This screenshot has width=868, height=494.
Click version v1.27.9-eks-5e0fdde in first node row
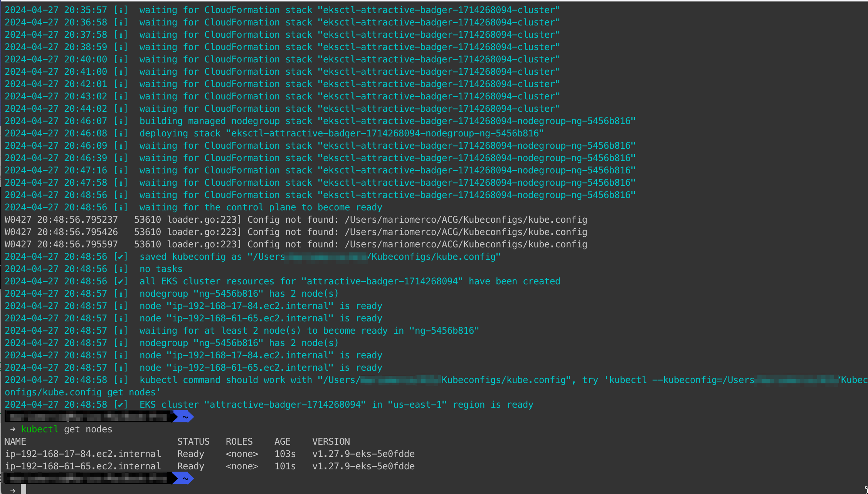tap(363, 454)
